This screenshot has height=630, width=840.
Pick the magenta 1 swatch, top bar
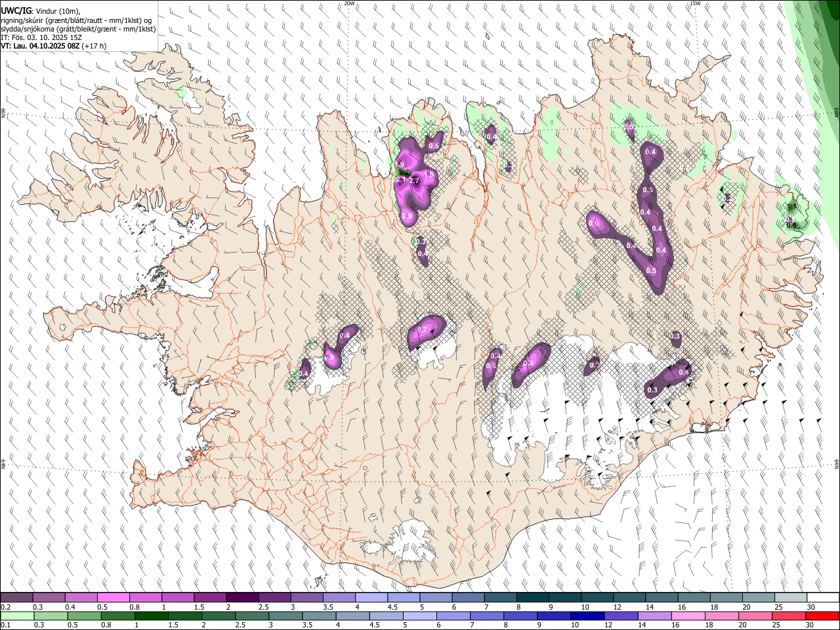click(178, 598)
